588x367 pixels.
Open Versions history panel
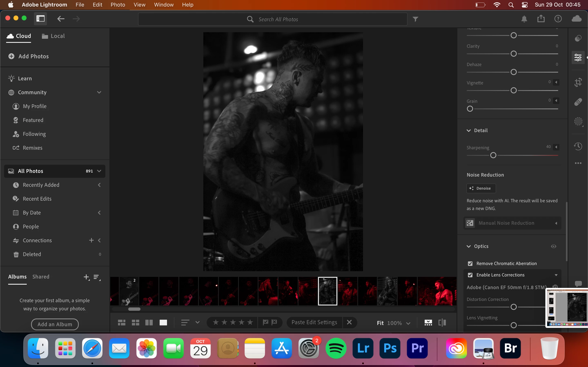(578, 146)
